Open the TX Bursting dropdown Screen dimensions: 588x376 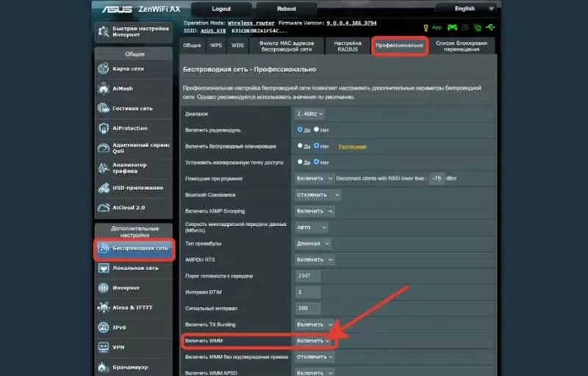coord(315,324)
